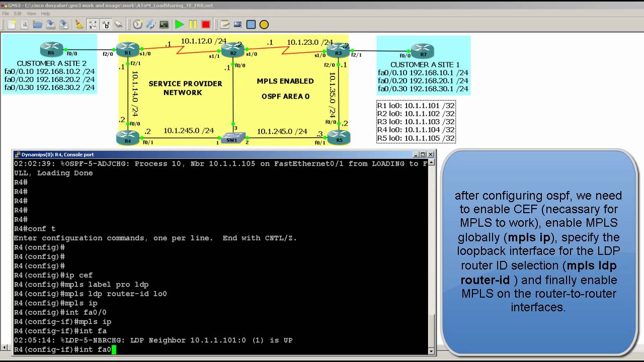This screenshot has height=362, width=644.
Task: Click R1 lo0: 10.1.1.101 /32 text
Action: coord(416,106)
